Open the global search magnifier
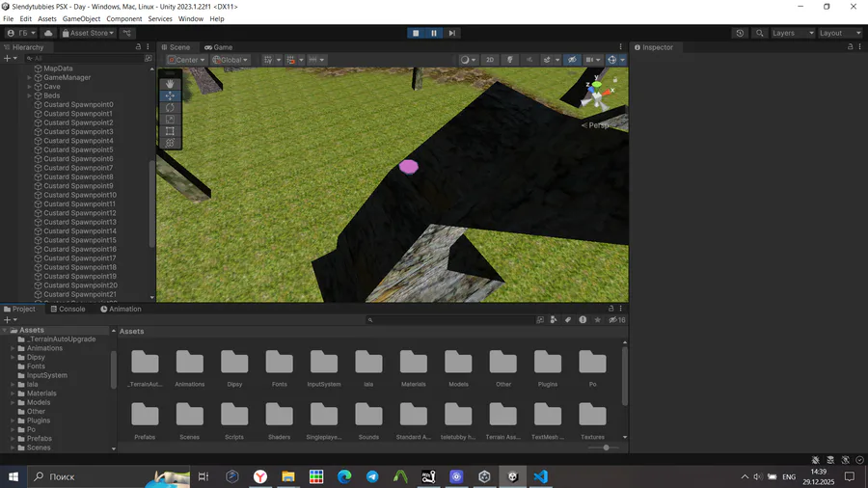 760,33
